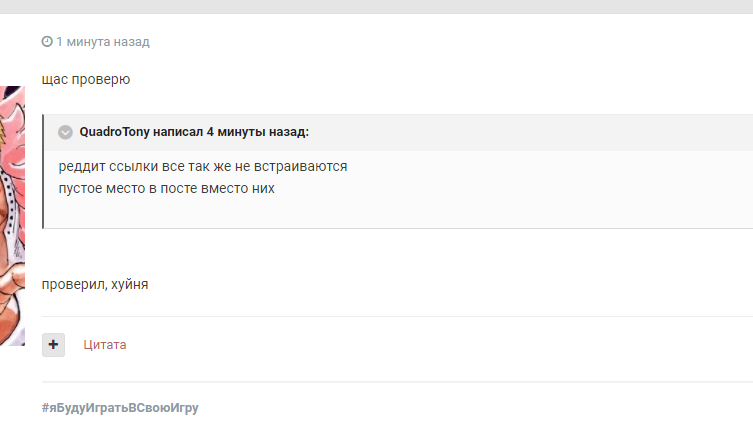
Task: Click the gray bar at the page top
Action: point(376,6)
